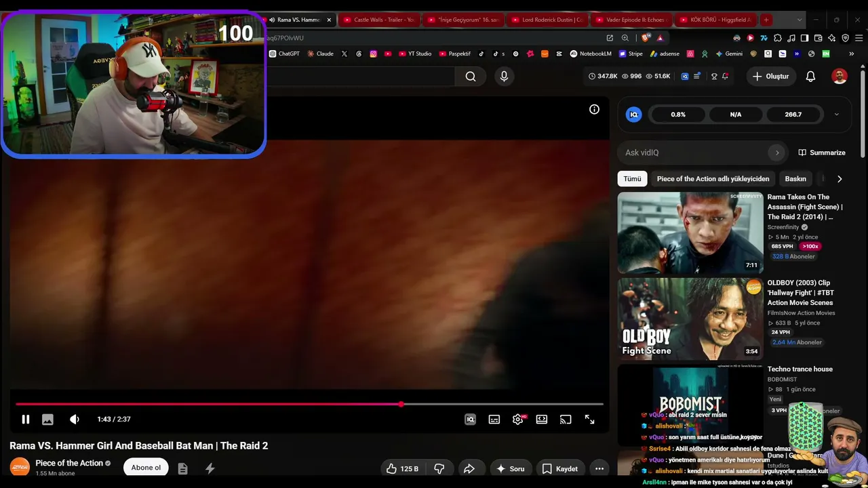Image resolution: width=868 pixels, height=488 pixels.
Task: Switch to the Vader Episode II: Echoes tab
Action: [x=630, y=20]
